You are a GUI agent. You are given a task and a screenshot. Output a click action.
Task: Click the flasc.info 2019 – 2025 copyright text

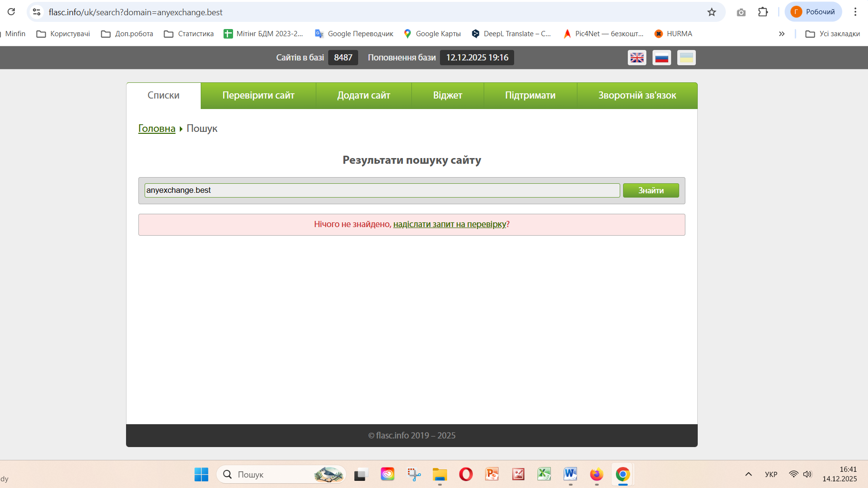pos(412,436)
